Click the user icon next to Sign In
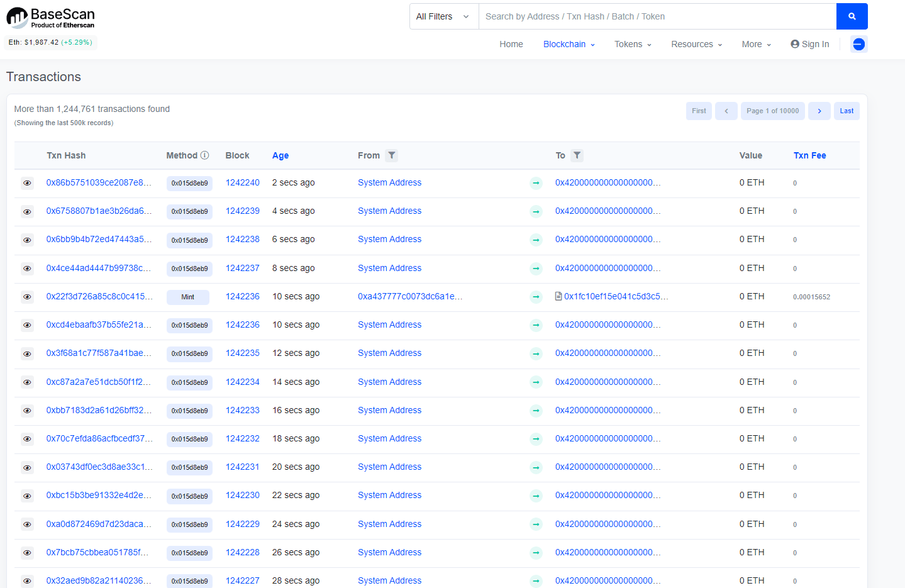Image resolution: width=905 pixels, height=588 pixels. click(x=795, y=44)
